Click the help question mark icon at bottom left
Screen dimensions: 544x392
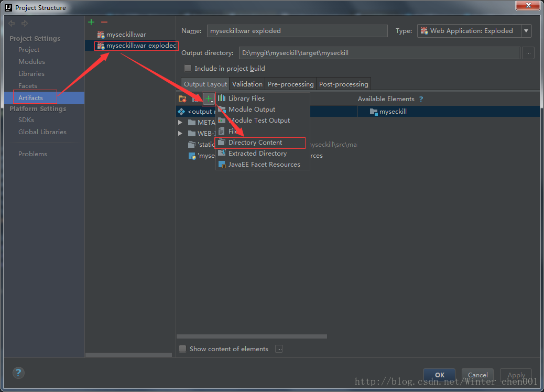pyautogui.click(x=18, y=373)
